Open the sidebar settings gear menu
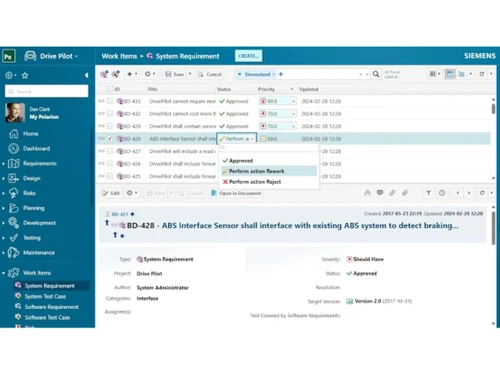 click(9, 75)
